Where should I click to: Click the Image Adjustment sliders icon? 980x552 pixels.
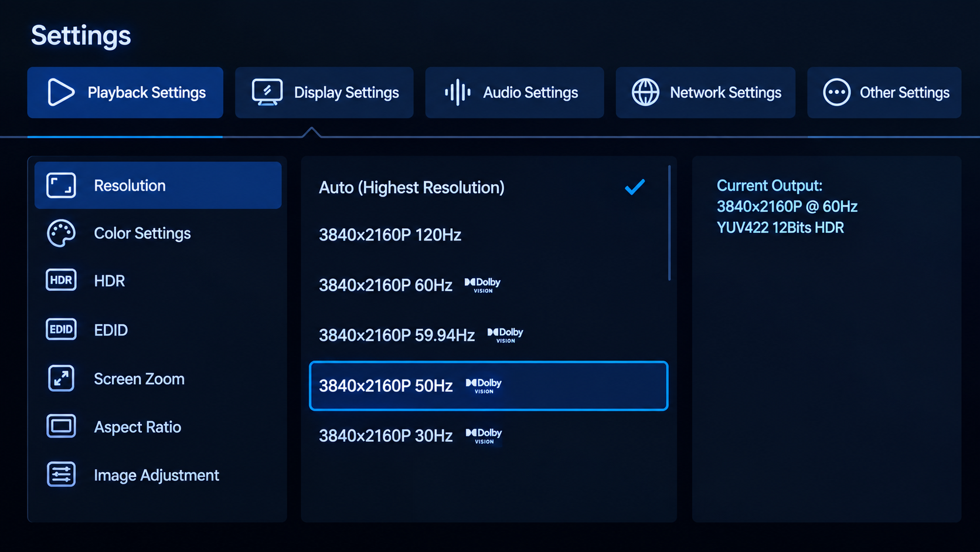[x=61, y=475]
